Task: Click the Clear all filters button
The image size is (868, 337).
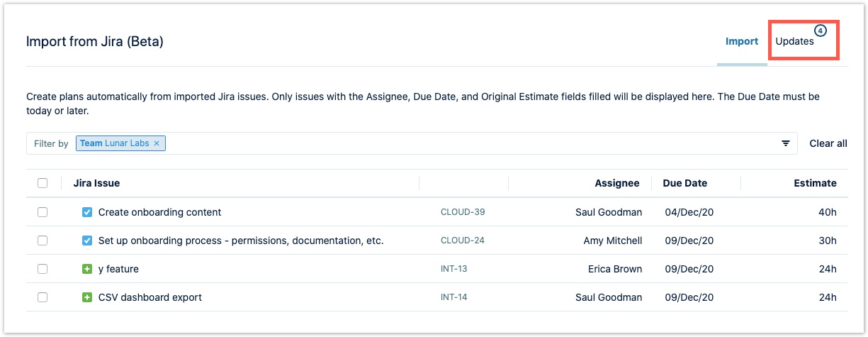Action: coord(828,143)
